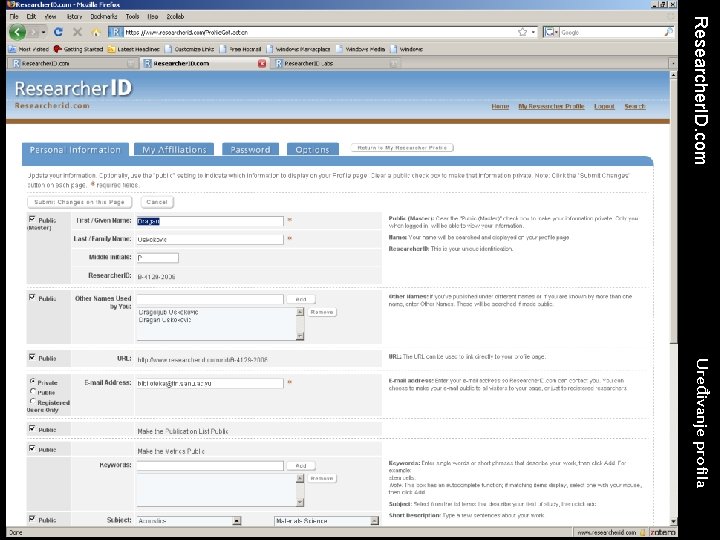Open the Bookmarks menu
The image size is (720, 540).
[x=104, y=17]
